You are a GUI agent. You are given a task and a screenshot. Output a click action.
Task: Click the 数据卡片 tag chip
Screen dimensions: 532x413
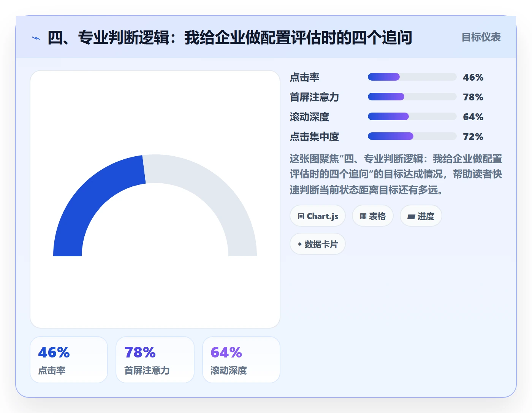[318, 244]
